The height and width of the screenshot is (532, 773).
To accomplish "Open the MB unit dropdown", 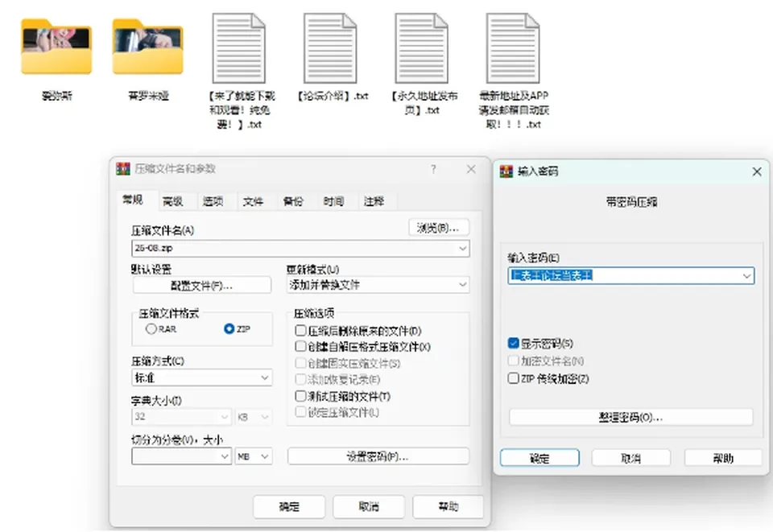I will tap(254, 456).
